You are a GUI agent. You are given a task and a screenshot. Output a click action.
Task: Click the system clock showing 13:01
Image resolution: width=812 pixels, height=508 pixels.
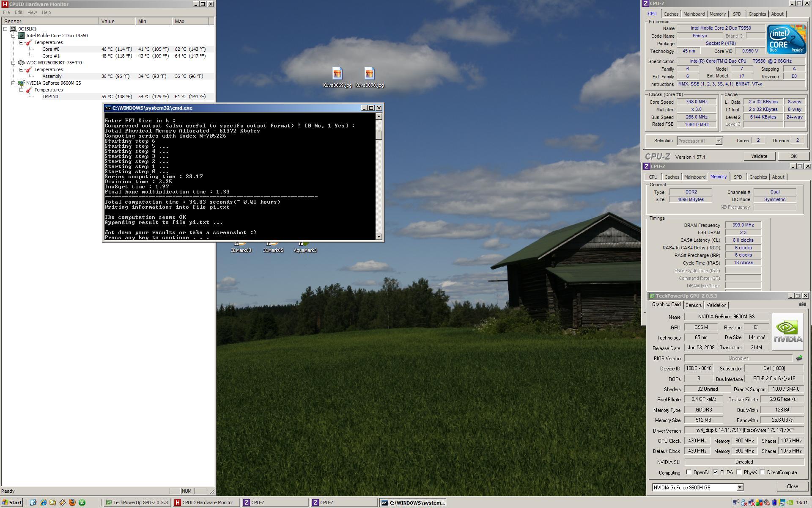(801, 502)
